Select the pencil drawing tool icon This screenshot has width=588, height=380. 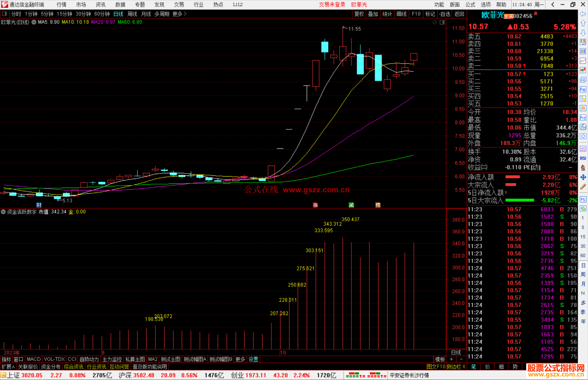pos(583,187)
